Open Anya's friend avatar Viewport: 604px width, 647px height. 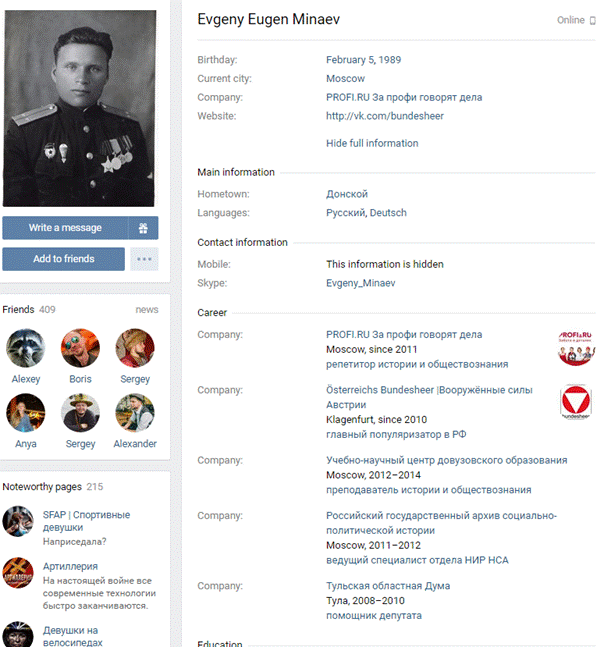pos(26,413)
